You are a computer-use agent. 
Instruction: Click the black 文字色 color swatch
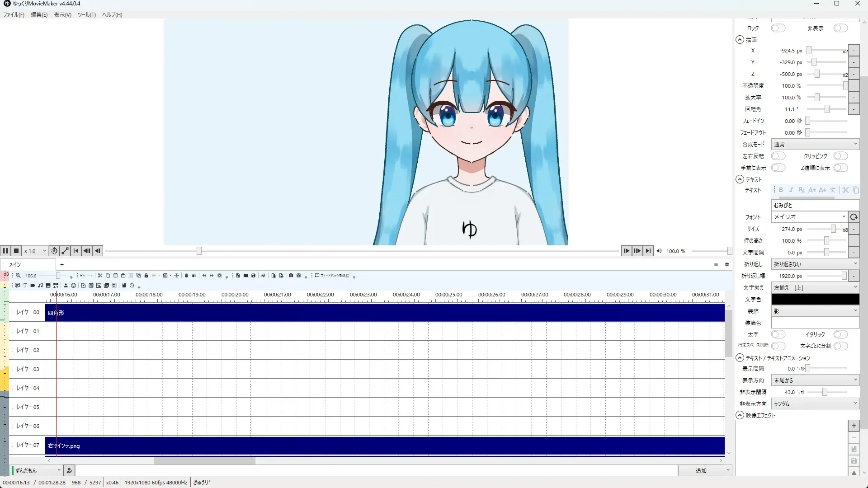point(815,299)
